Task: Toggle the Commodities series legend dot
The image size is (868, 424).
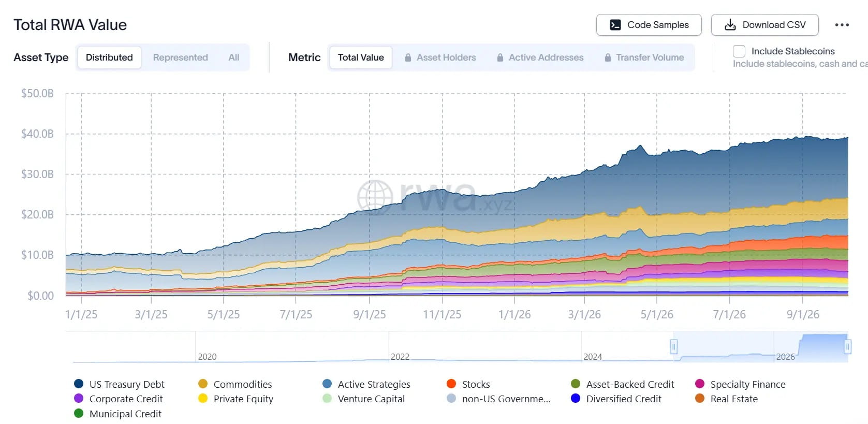Action: coord(203,384)
